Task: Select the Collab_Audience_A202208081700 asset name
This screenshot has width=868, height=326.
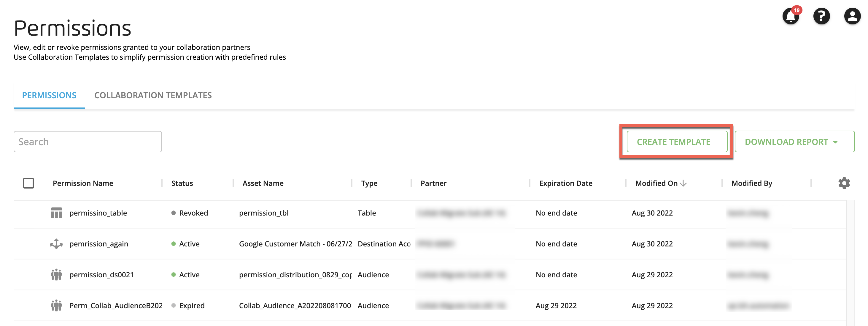Action: tap(295, 306)
